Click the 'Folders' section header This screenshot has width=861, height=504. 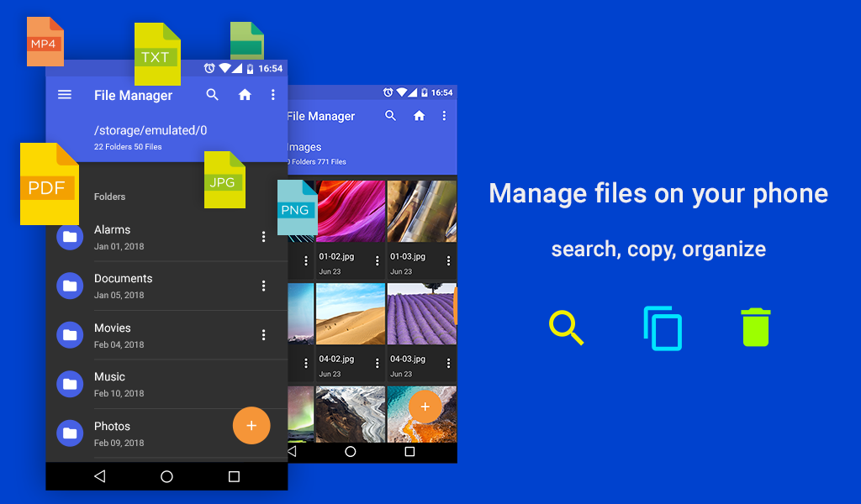110,197
